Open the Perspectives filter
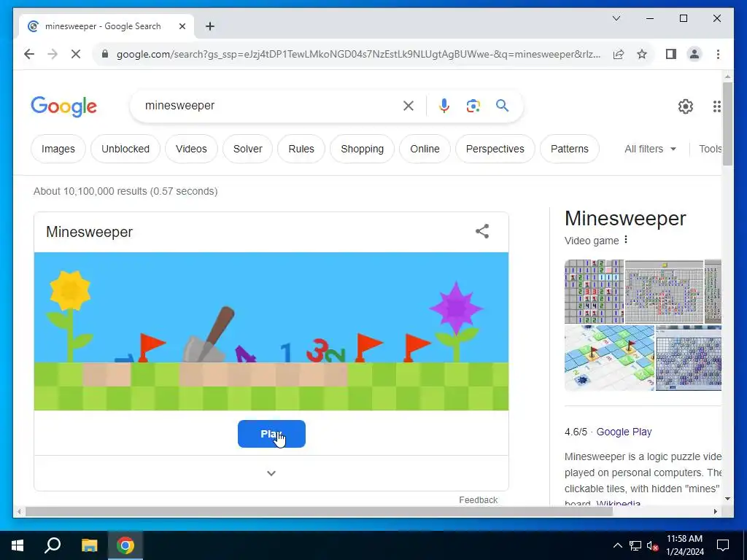The width and height of the screenshot is (747, 560). pyautogui.click(x=495, y=149)
